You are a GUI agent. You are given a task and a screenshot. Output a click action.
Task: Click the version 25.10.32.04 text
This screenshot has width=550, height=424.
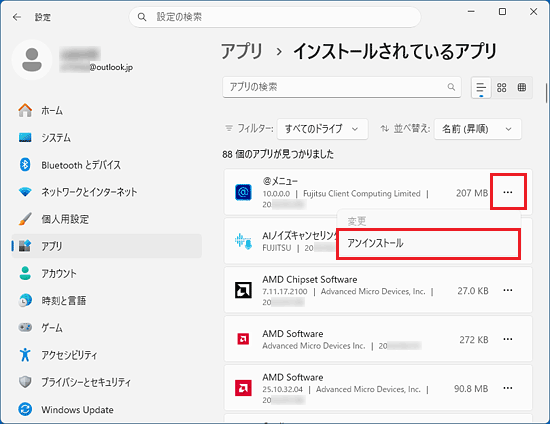282,389
